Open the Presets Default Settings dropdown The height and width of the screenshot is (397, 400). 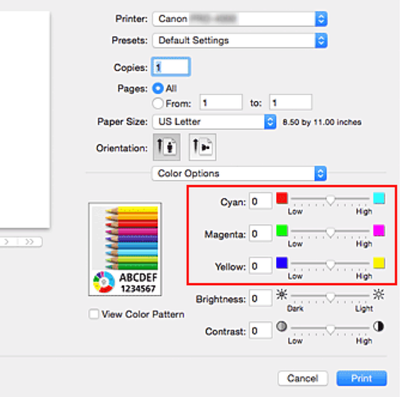pyautogui.click(x=240, y=40)
